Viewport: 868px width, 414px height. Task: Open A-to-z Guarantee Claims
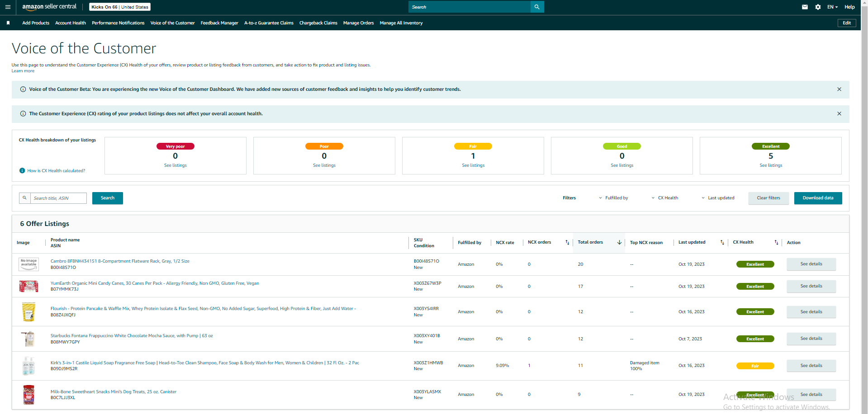[269, 23]
